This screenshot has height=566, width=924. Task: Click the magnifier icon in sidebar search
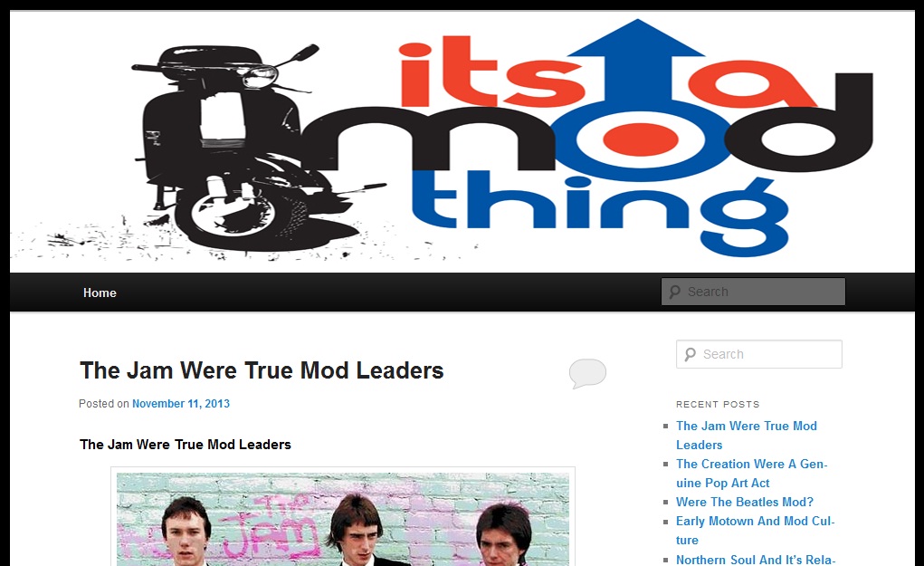tap(690, 354)
